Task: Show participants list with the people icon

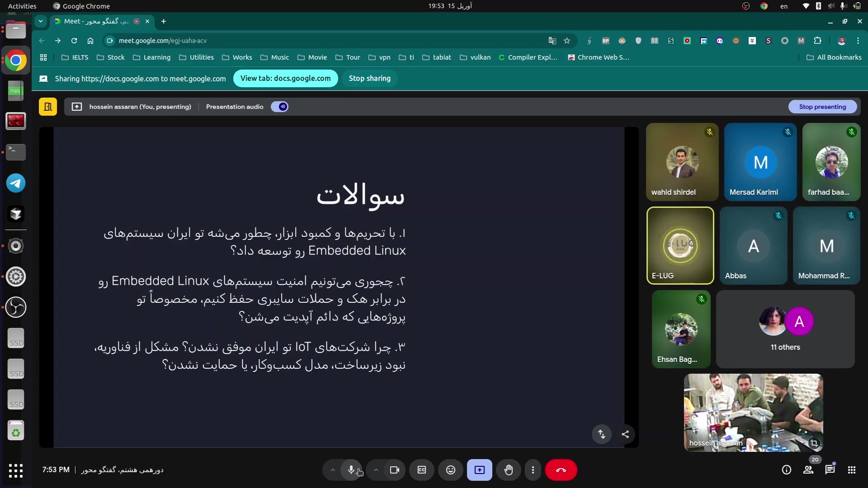Action: pos(808,470)
